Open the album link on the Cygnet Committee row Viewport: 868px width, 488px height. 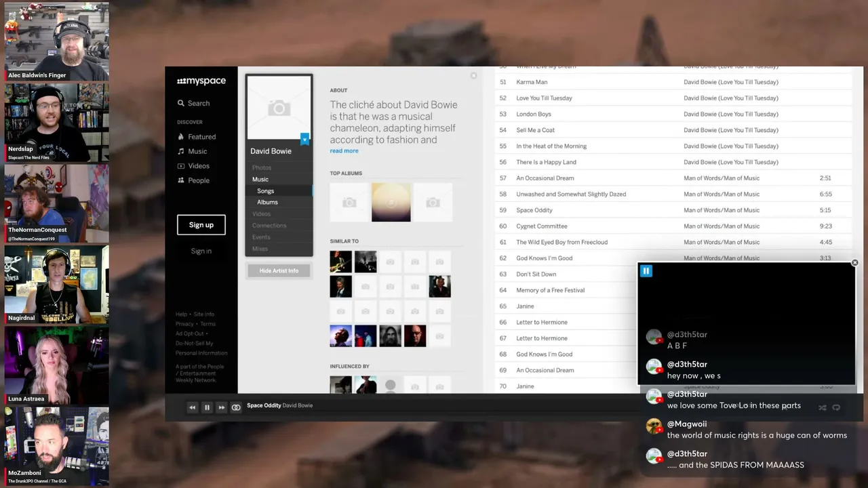[x=722, y=226]
